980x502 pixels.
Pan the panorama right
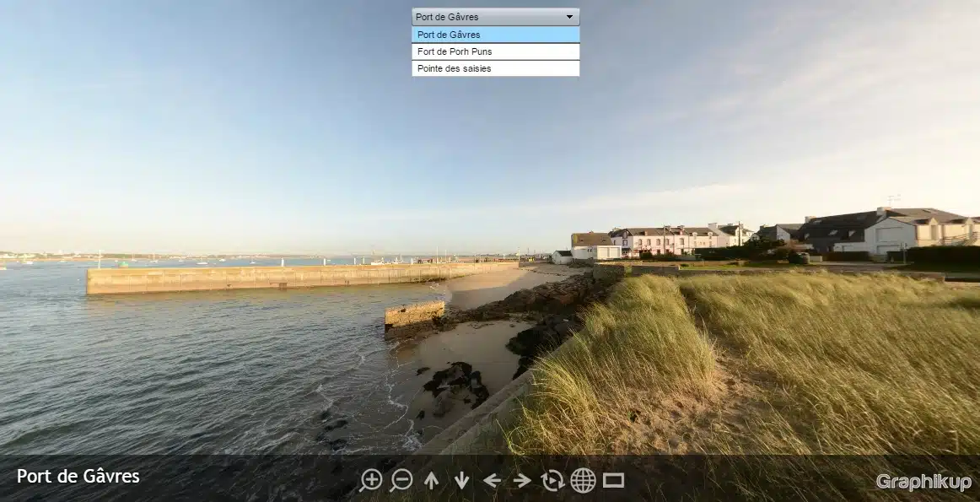[x=522, y=480]
